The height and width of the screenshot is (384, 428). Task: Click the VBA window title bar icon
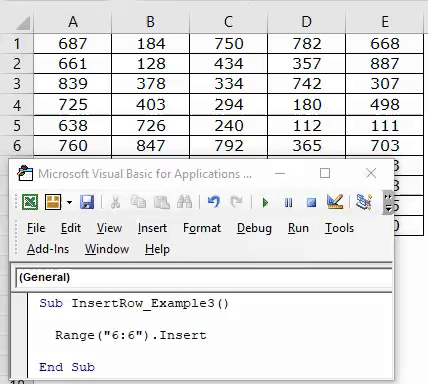tap(25, 173)
